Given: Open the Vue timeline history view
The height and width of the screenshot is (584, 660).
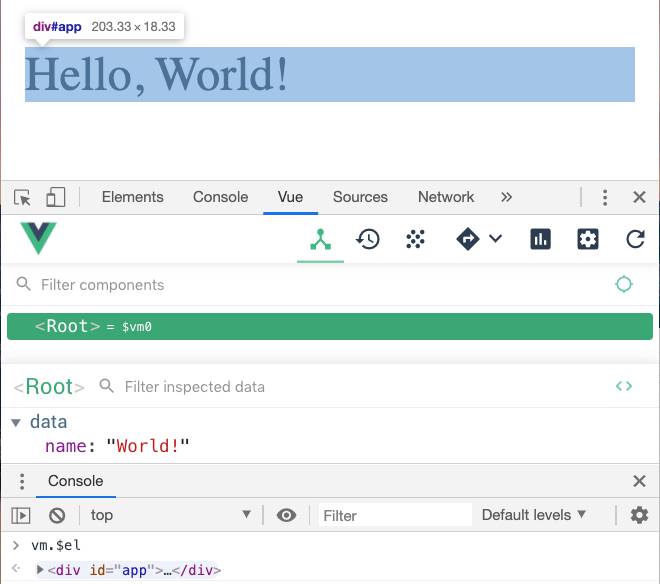Looking at the screenshot, I should 369,240.
